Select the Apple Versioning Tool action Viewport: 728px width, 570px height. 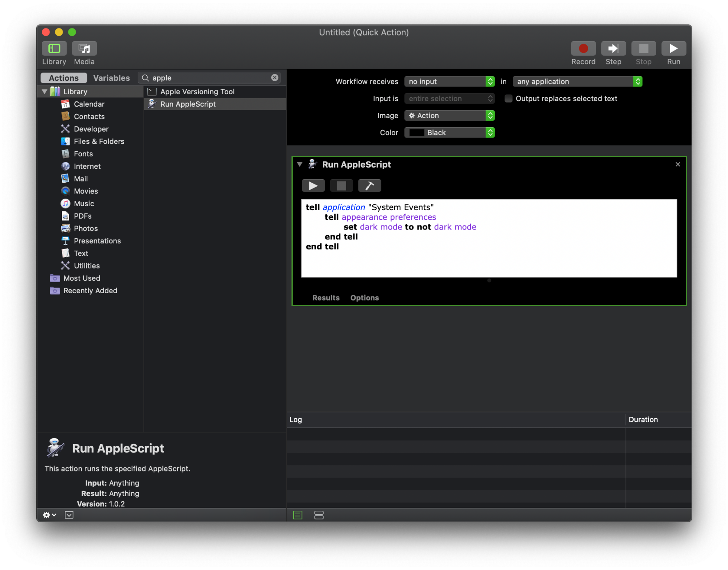click(x=215, y=92)
